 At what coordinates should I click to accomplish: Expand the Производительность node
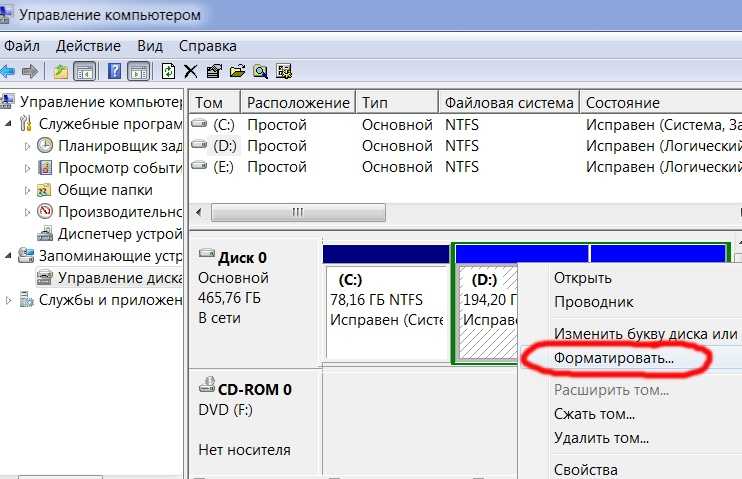(x=27, y=212)
